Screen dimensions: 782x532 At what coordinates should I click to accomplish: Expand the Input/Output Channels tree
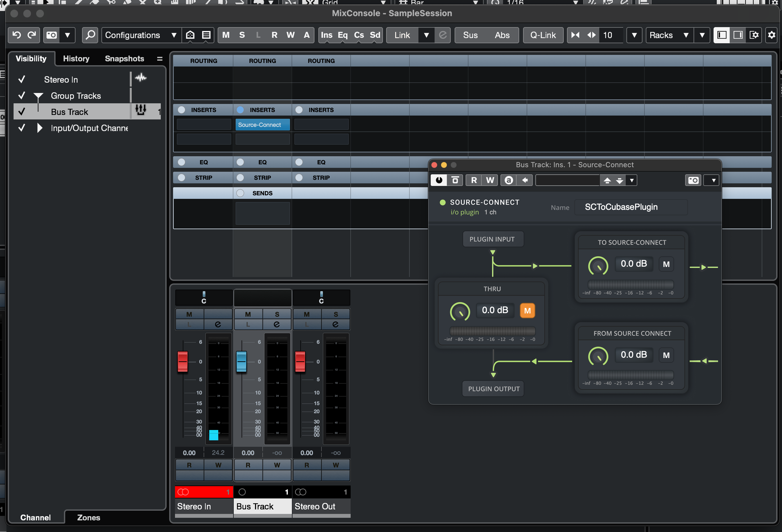point(39,128)
